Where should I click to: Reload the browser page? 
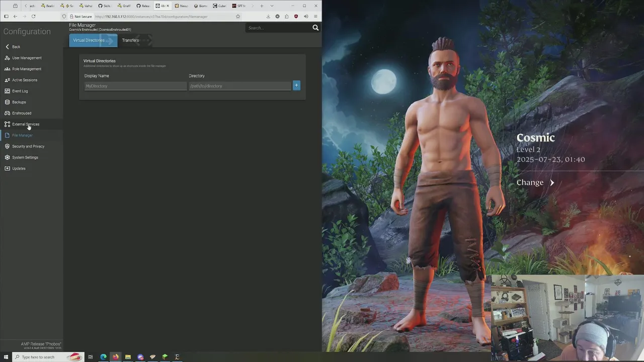tap(33, 16)
